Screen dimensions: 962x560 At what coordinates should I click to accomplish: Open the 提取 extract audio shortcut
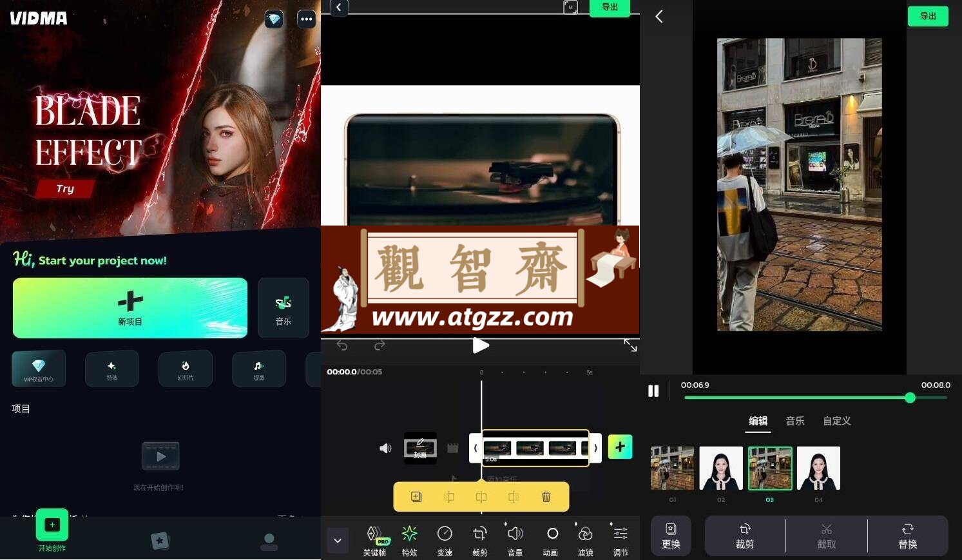tap(259, 369)
